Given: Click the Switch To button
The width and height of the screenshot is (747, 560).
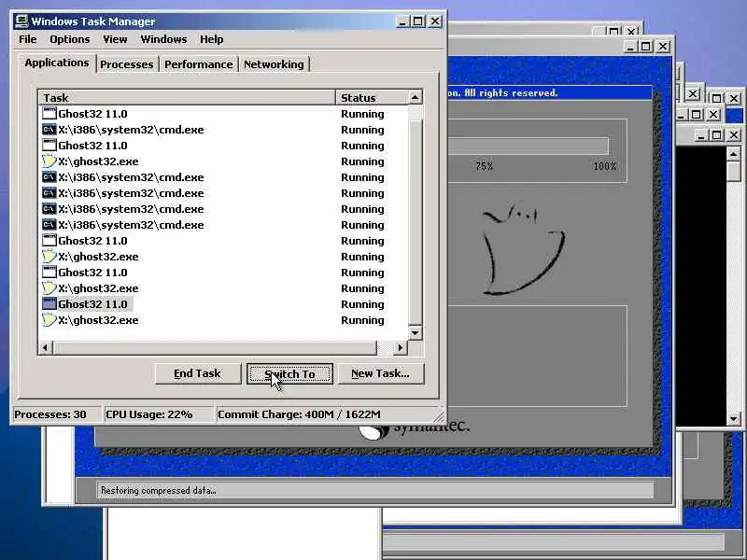Looking at the screenshot, I should [289, 374].
